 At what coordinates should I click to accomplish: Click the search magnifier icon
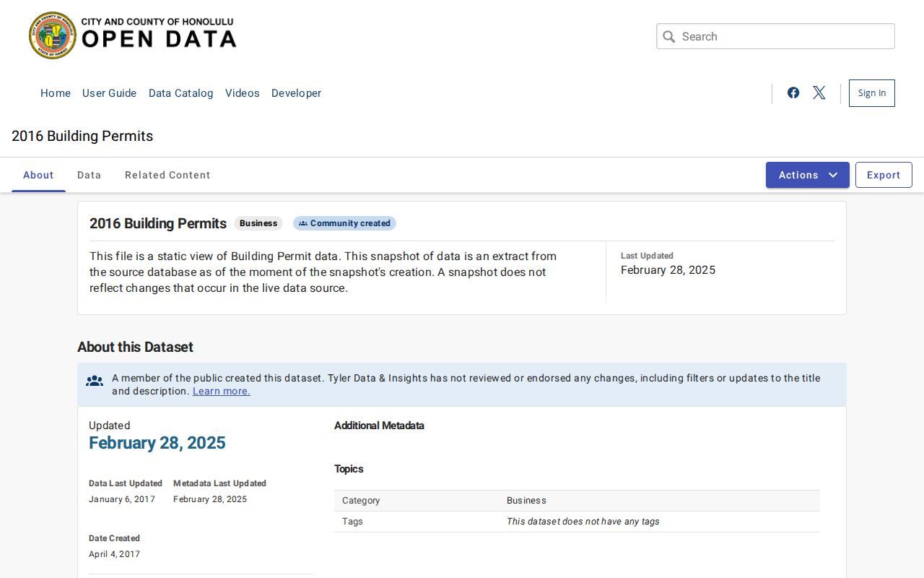pyautogui.click(x=669, y=37)
